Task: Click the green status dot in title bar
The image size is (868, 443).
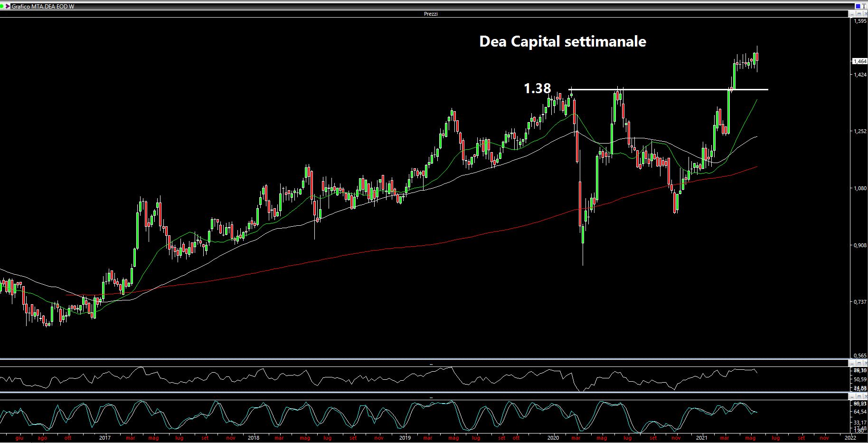Action: tap(1, 6)
